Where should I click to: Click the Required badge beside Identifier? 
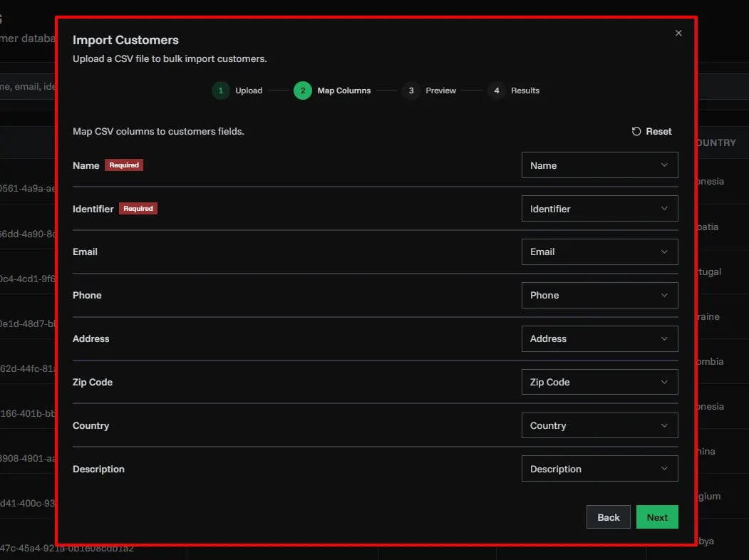138,209
